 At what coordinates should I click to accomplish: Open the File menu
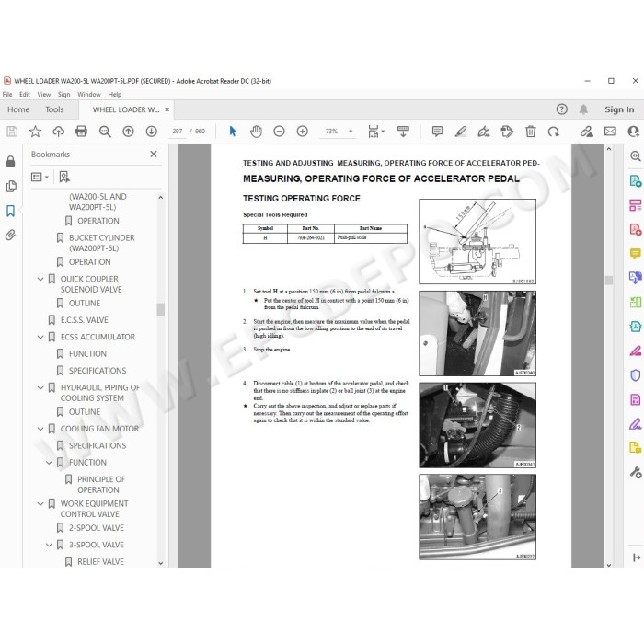pyautogui.click(x=7, y=95)
